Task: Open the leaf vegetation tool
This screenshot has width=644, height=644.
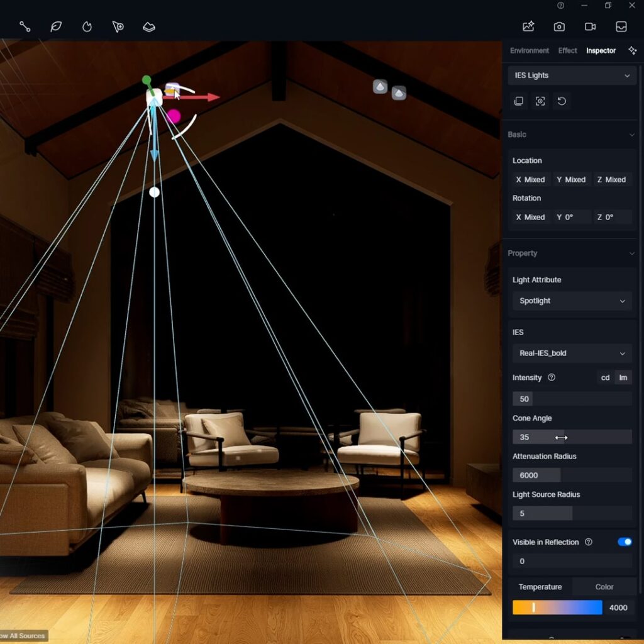Action: tap(56, 26)
